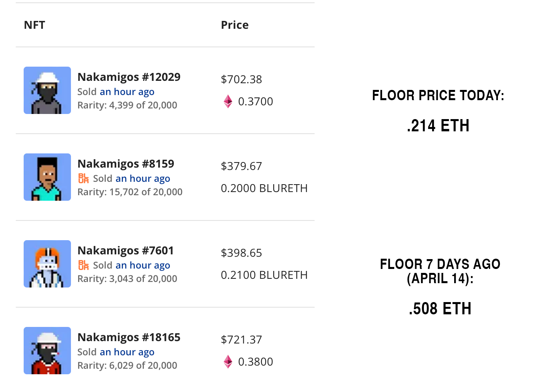
Task: Click the Ethereum icon next to 0.3700
Action: (x=228, y=101)
